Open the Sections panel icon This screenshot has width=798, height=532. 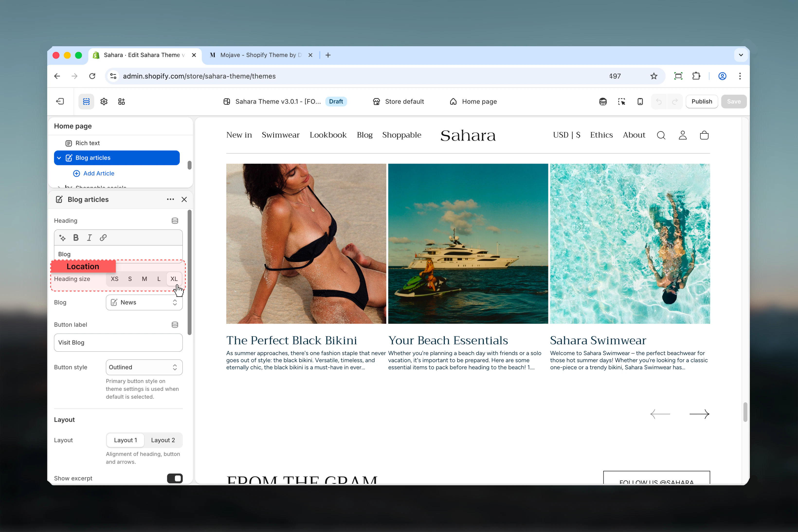[86, 101]
